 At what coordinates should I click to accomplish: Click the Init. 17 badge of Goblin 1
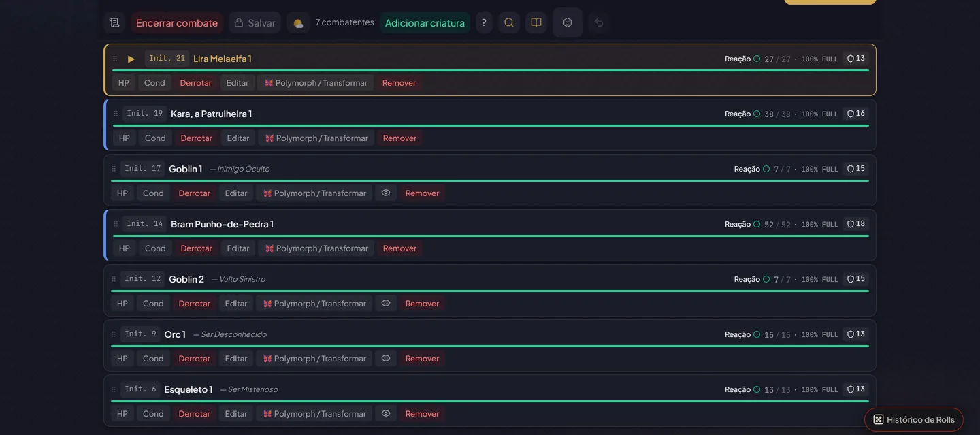pyautogui.click(x=142, y=169)
